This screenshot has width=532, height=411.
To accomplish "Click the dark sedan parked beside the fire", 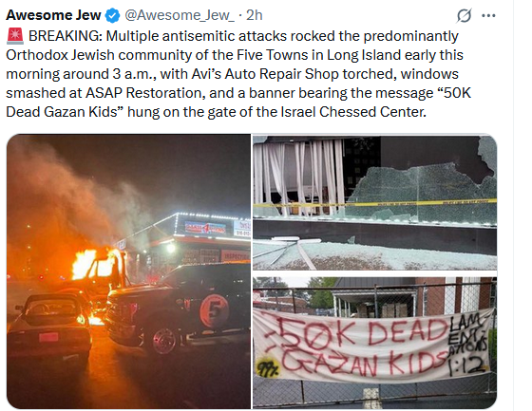I will click(49, 326).
